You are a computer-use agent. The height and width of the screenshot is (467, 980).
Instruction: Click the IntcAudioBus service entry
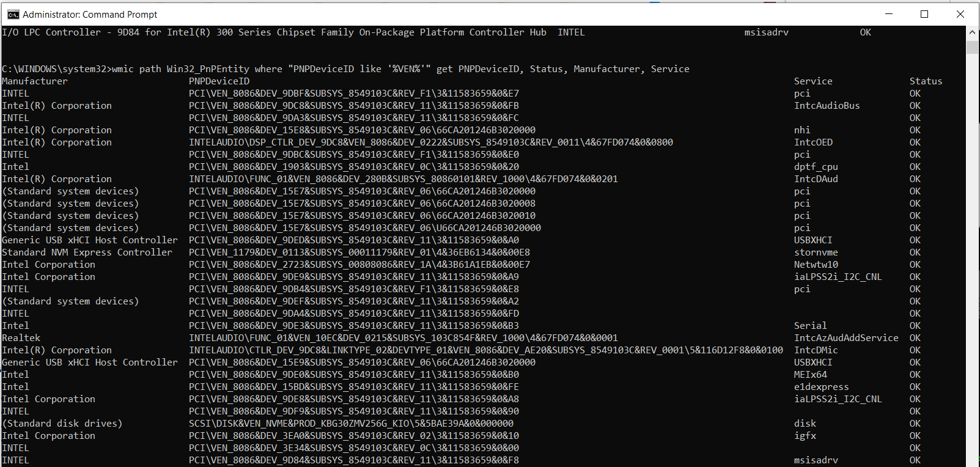[x=827, y=106]
